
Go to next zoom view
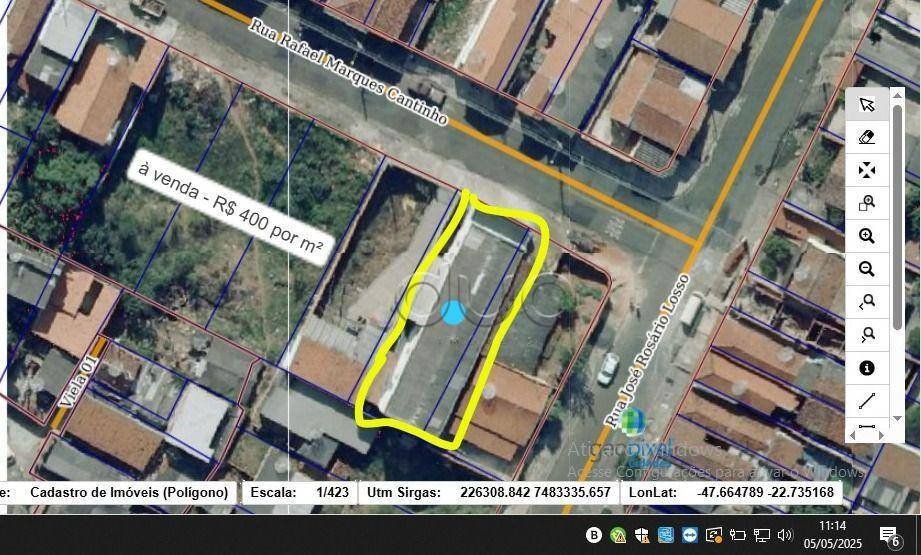click(866, 335)
